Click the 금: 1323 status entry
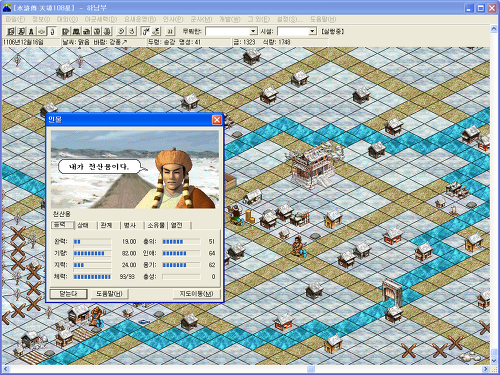The height and width of the screenshot is (375, 500). point(244,42)
